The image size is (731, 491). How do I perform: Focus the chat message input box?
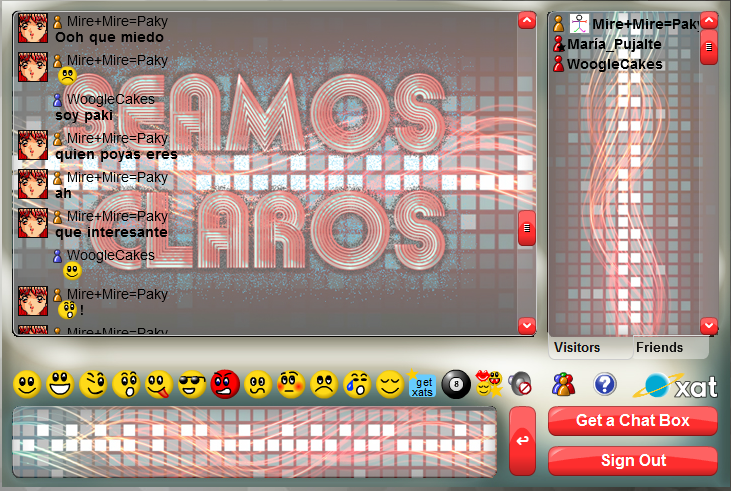pos(254,442)
